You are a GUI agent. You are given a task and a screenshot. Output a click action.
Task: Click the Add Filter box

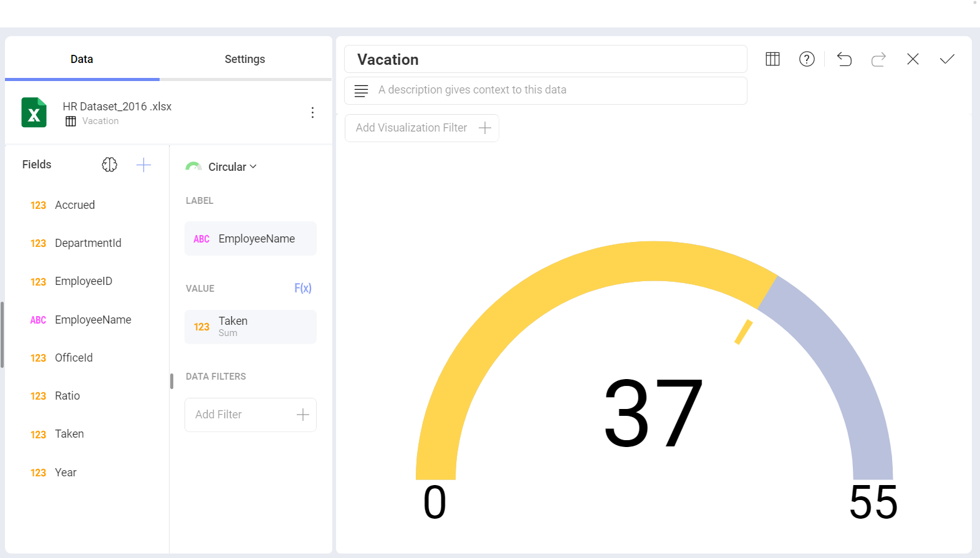click(x=251, y=415)
